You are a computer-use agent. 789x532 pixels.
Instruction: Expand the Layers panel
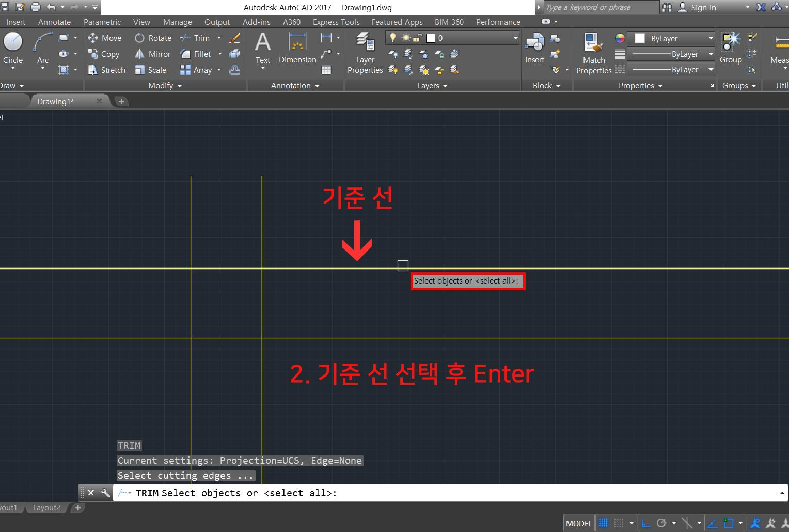(432, 85)
